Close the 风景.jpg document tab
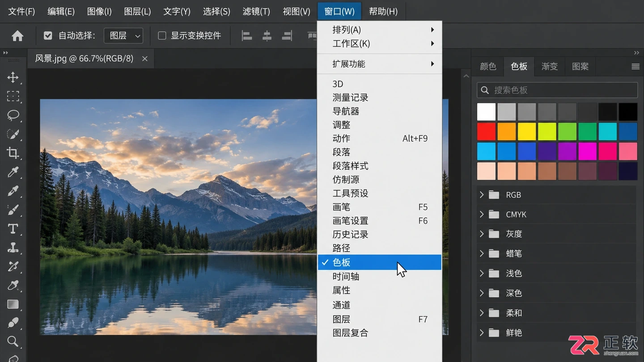Image resolution: width=644 pixels, height=362 pixels. click(x=144, y=59)
